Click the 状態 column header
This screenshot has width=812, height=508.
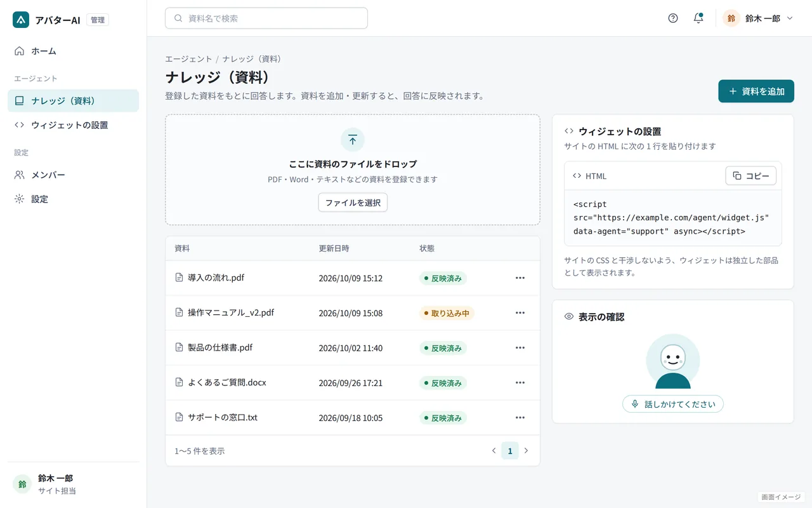[x=427, y=248]
